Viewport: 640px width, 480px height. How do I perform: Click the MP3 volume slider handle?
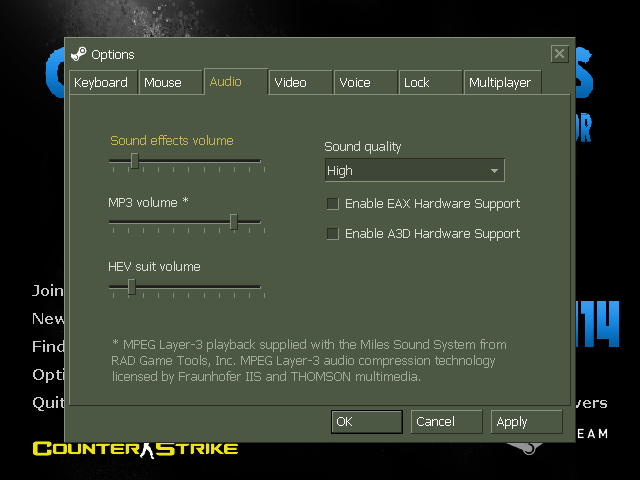[x=233, y=222]
